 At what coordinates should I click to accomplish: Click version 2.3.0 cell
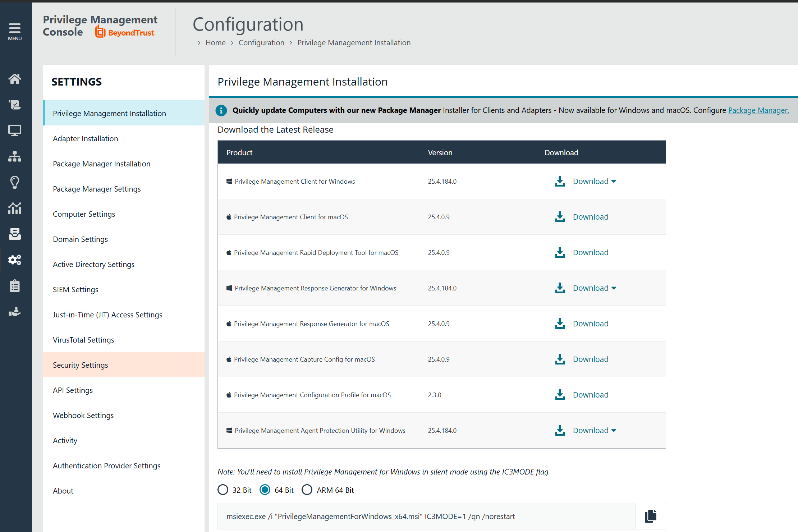(x=435, y=395)
